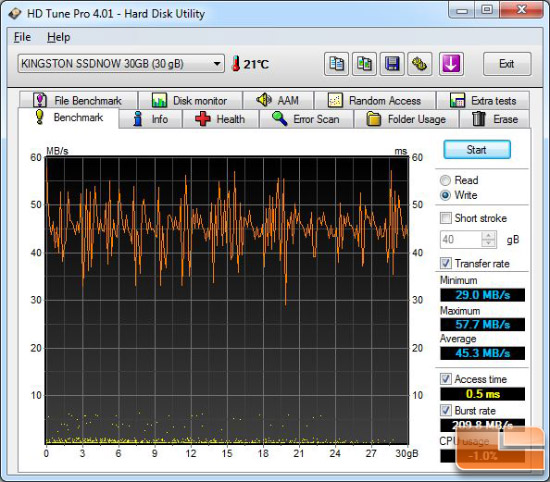Click the save screenshot floppy disk icon
The image size is (550, 482).
tap(392, 64)
